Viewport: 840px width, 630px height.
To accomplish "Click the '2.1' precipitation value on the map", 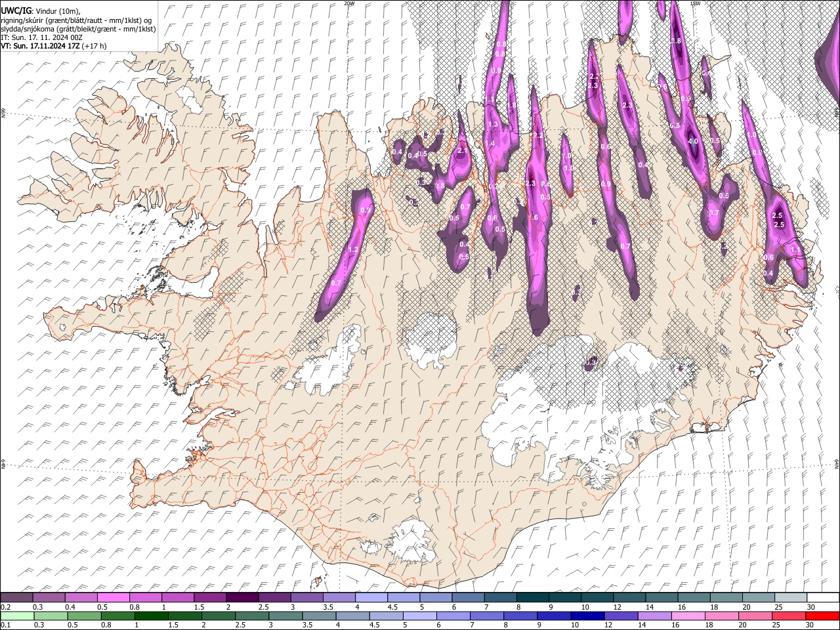I will pos(463,151).
